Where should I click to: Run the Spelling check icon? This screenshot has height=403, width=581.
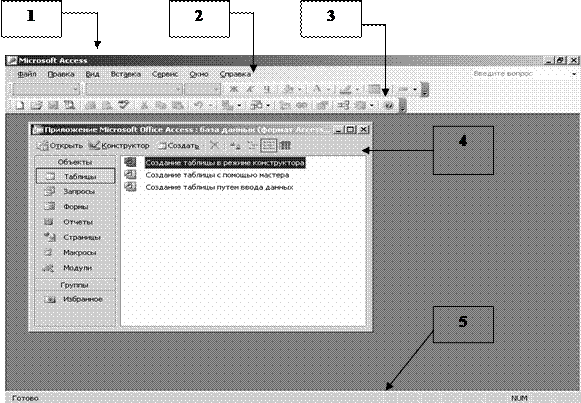click(124, 106)
